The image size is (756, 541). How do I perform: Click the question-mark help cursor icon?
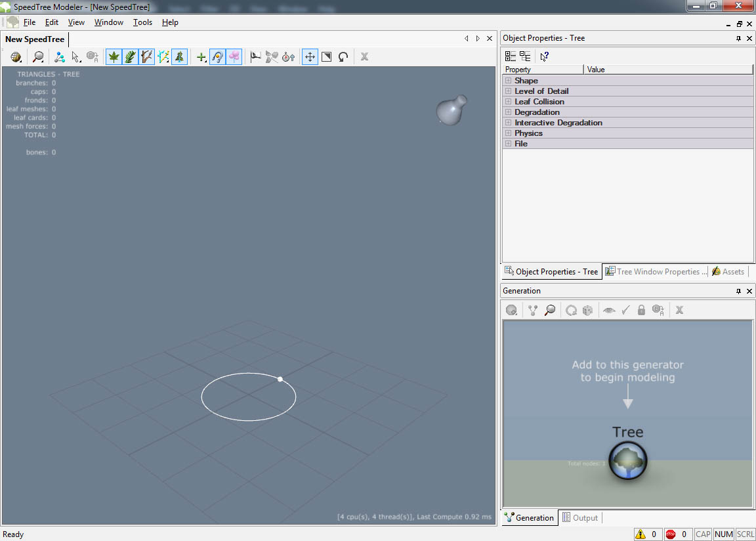(x=544, y=56)
